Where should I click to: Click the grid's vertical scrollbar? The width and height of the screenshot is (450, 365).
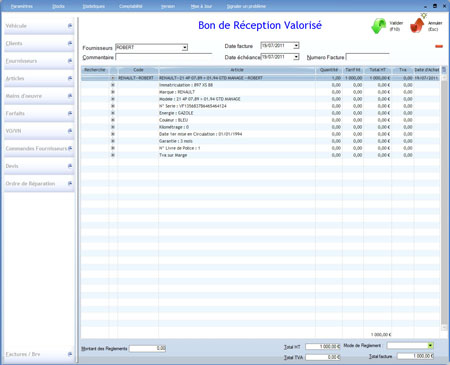coord(444,202)
